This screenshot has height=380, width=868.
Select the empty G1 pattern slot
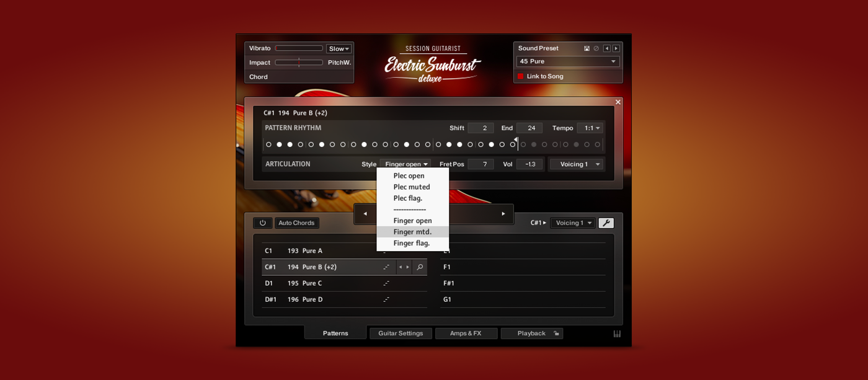click(x=523, y=299)
